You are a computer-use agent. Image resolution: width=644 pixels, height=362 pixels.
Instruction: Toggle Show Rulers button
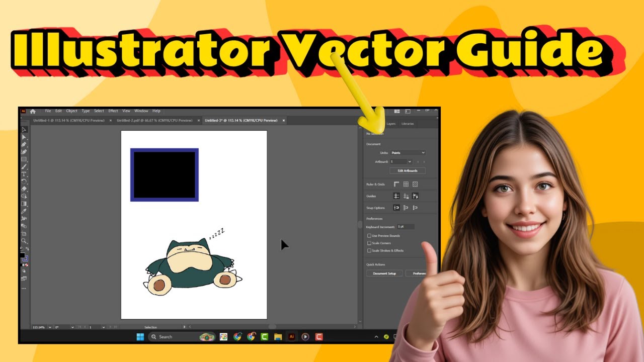pos(396,185)
